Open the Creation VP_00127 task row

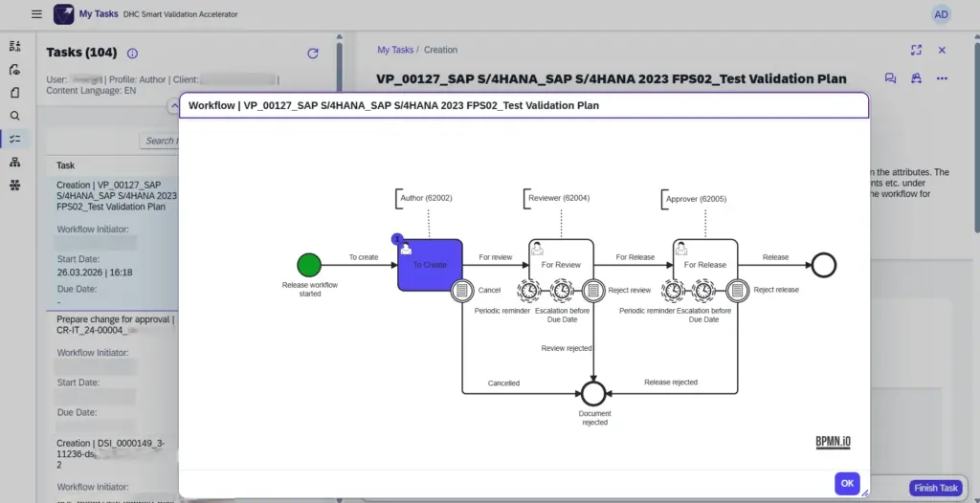pyautogui.click(x=113, y=244)
